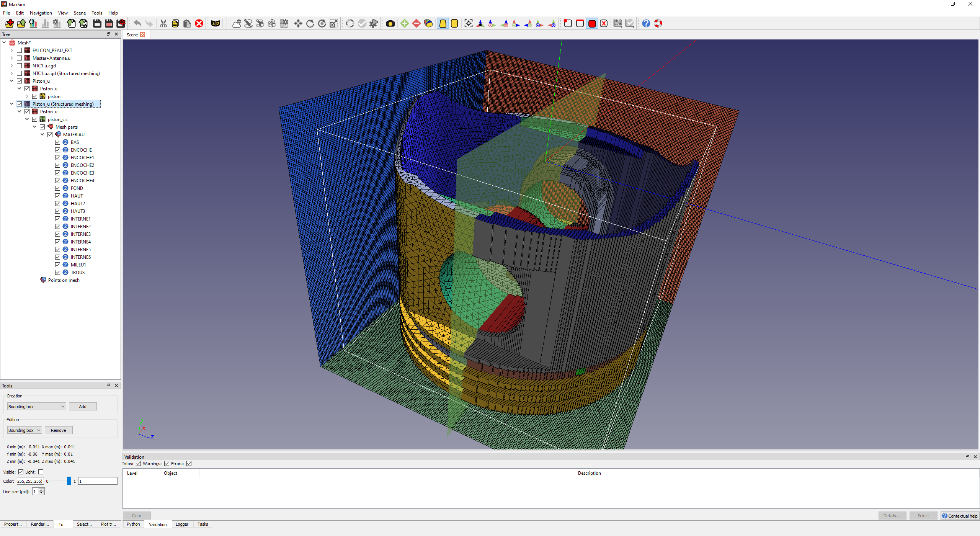This screenshot has width=980, height=536.
Task: Collapse the MATERIAU tree node
Action: (x=42, y=135)
